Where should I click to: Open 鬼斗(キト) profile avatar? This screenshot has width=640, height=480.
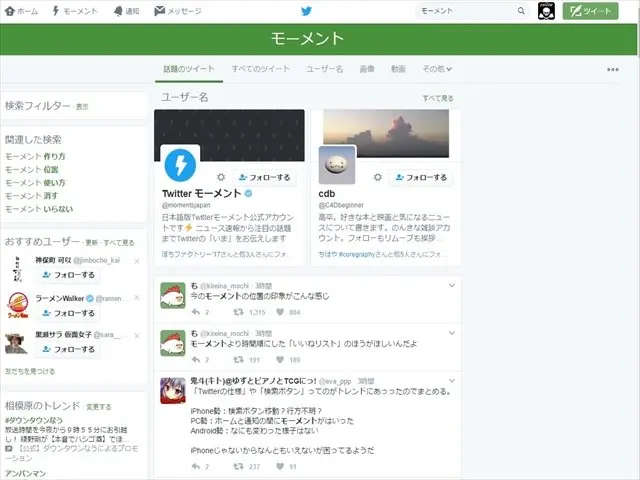pyautogui.click(x=173, y=391)
